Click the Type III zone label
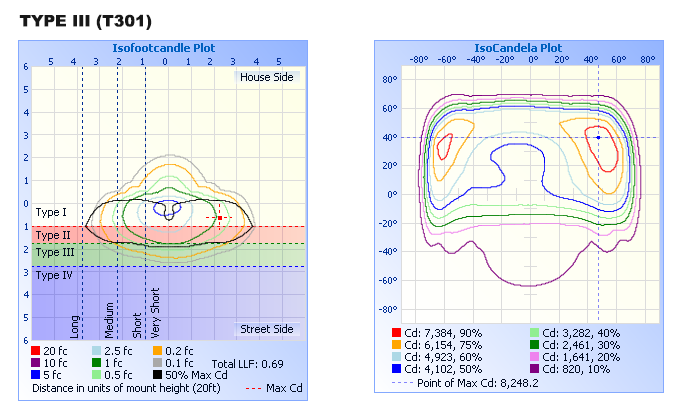This screenshot has height=416, width=680. point(55,253)
